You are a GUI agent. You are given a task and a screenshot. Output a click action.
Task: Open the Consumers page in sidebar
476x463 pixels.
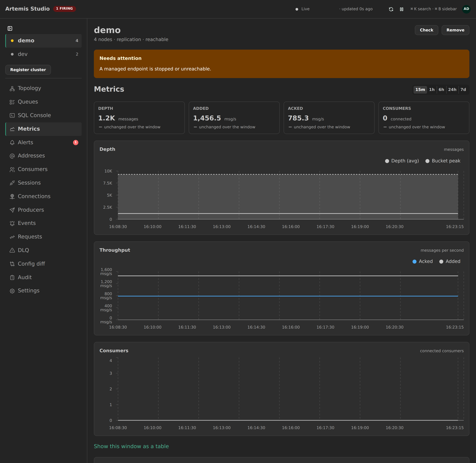(x=43, y=169)
